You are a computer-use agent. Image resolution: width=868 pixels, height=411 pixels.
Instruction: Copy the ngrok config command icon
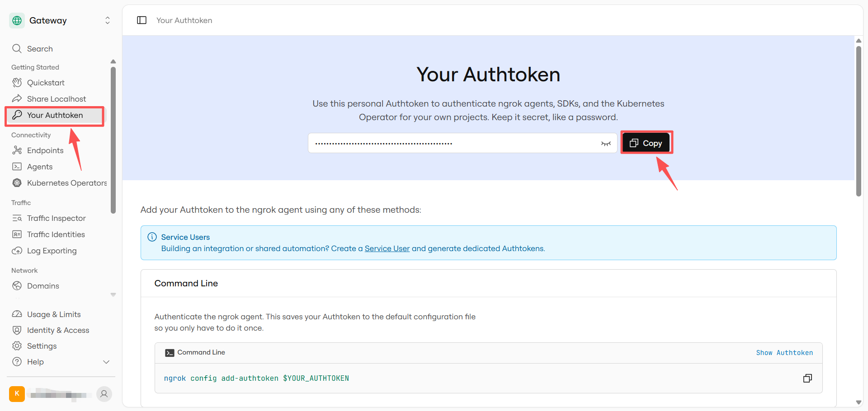[x=807, y=378]
